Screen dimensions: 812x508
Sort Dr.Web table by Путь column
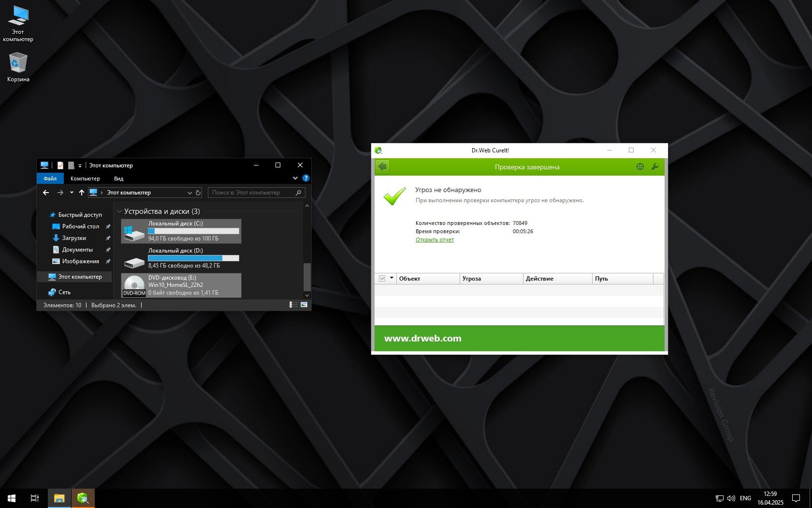pyautogui.click(x=623, y=279)
